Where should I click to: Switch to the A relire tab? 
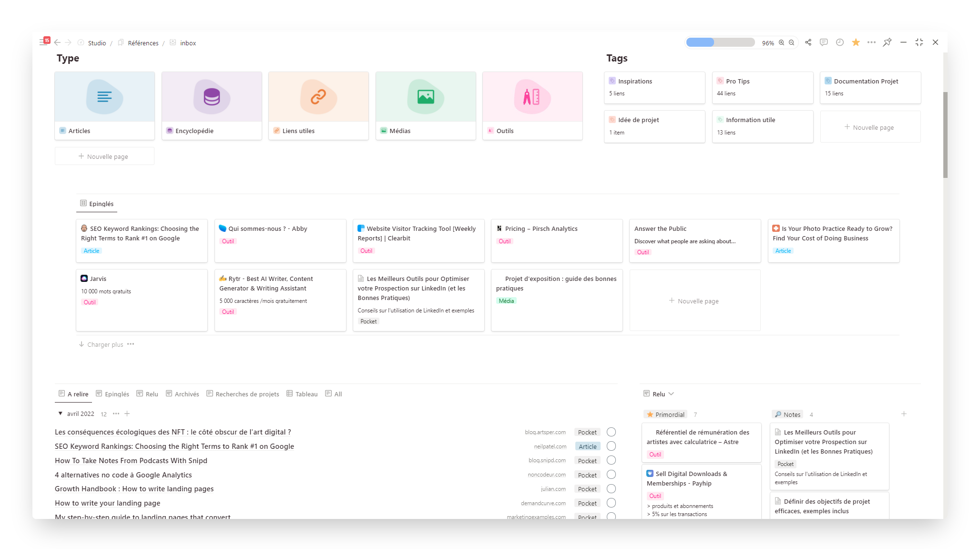(x=73, y=394)
